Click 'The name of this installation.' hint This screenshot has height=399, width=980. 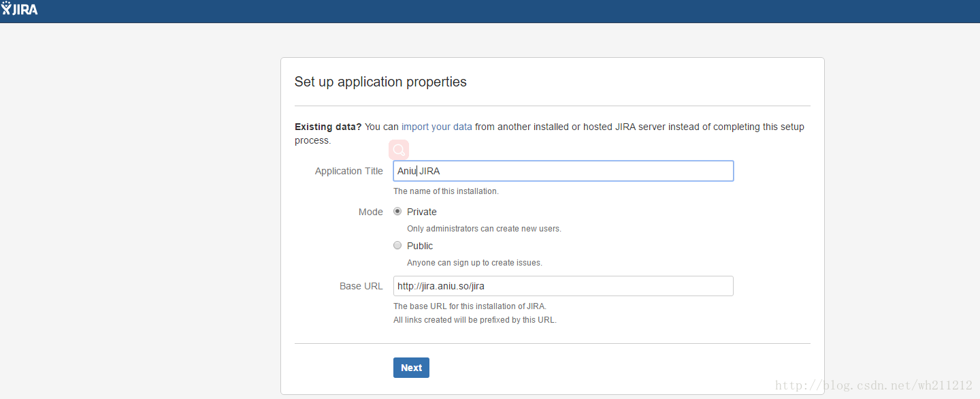(x=446, y=191)
